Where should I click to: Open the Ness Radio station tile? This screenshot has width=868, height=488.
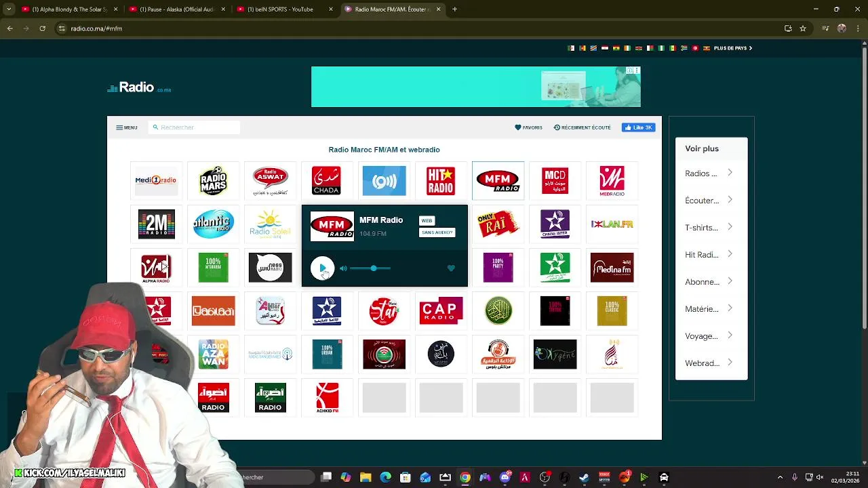tap(270, 267)
